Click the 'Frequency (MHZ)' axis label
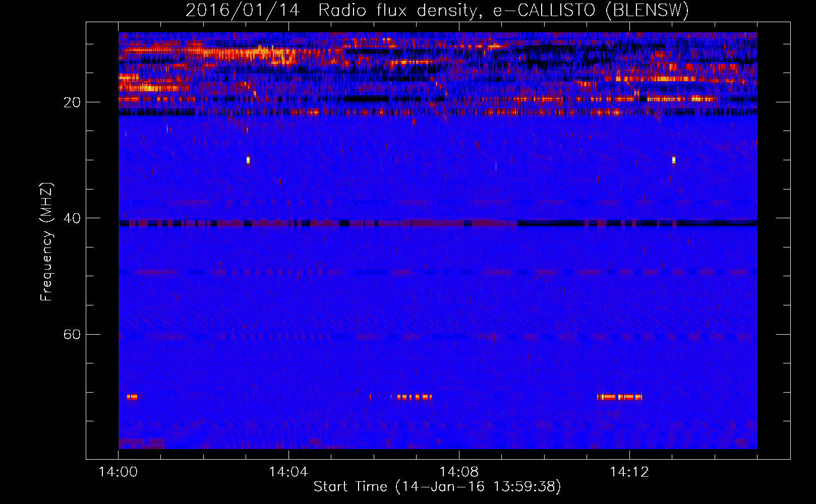Screen dimensions: 816x504 point(46,242)
